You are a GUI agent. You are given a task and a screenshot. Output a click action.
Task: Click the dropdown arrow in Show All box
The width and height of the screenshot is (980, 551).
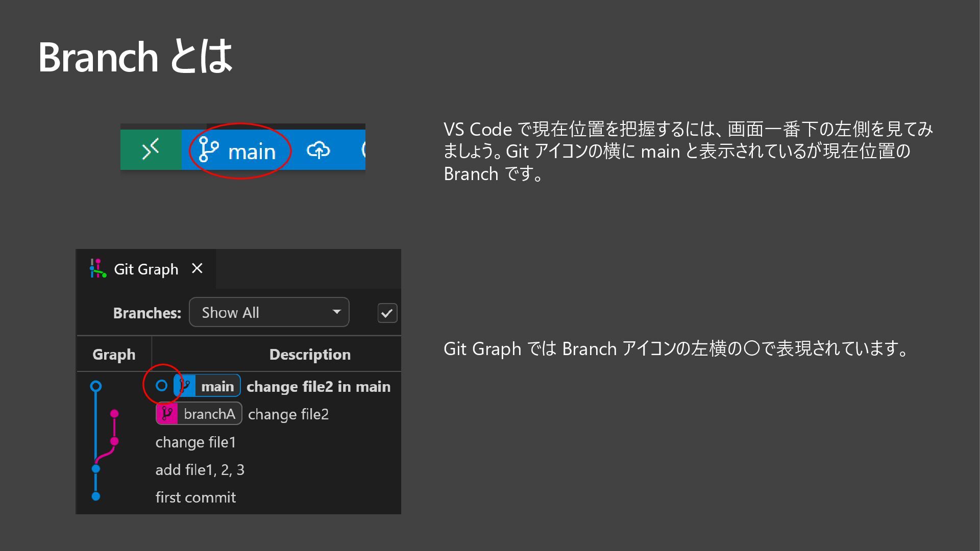pyautogui.click(x=336, y=312)
